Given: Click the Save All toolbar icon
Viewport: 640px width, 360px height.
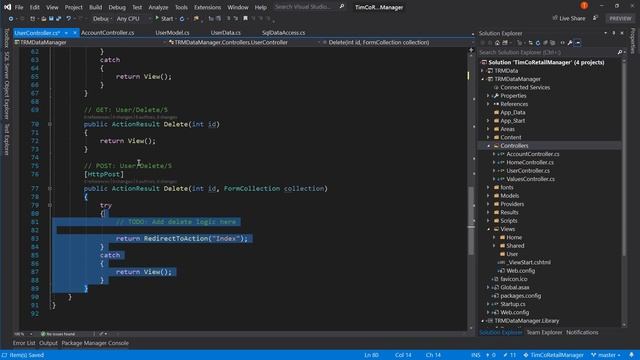Looking at the screenshot, I should tap(58, 19).
